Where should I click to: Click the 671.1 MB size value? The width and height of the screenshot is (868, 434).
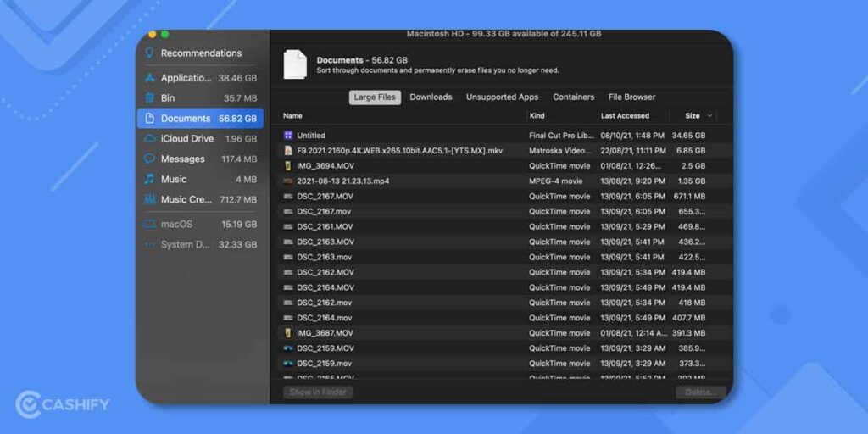point(689,197)
